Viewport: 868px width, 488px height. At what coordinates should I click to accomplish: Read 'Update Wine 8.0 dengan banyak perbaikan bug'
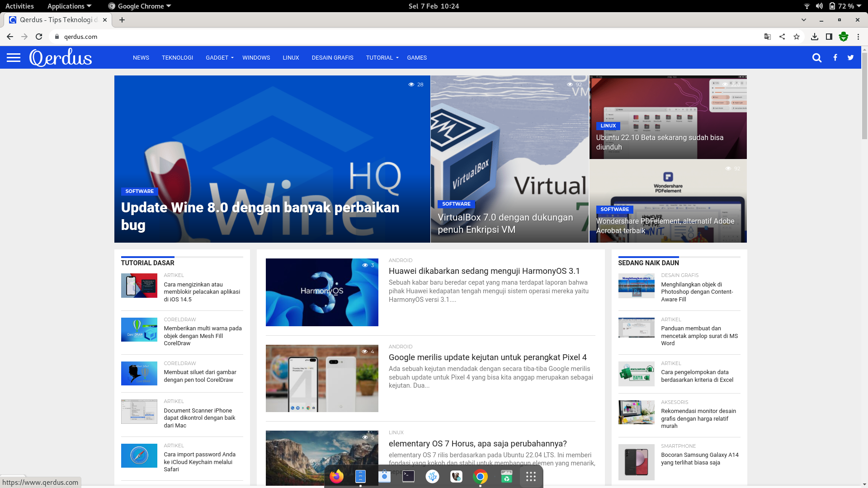click(x=260, y=216)
